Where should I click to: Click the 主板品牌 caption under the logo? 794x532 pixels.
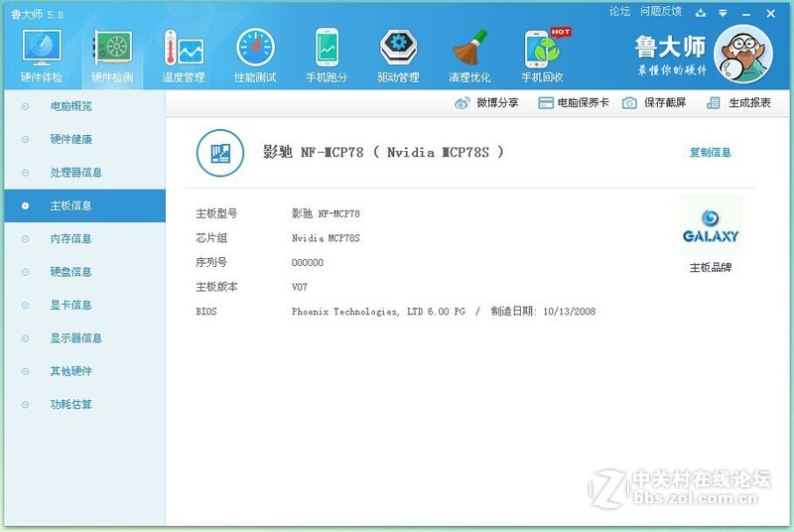[x=711, y=268]
